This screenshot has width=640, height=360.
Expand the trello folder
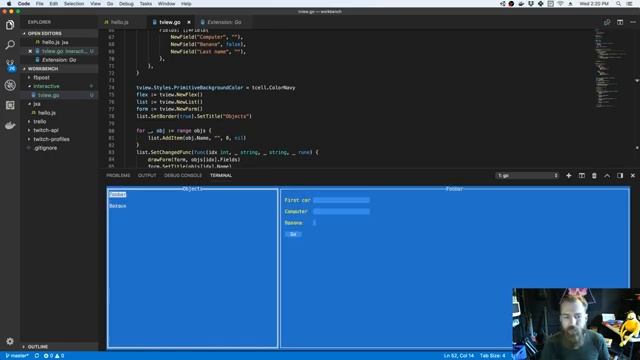pos(40,122)
